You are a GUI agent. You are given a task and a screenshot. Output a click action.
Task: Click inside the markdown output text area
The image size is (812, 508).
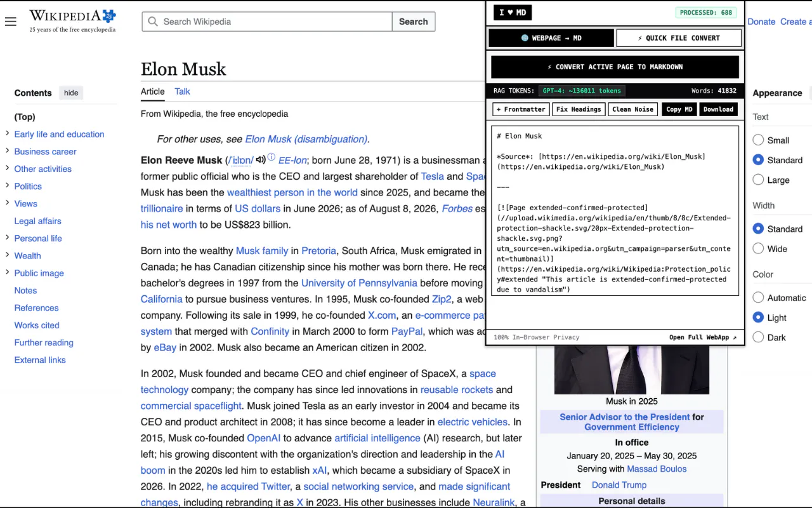click(615, 210)
